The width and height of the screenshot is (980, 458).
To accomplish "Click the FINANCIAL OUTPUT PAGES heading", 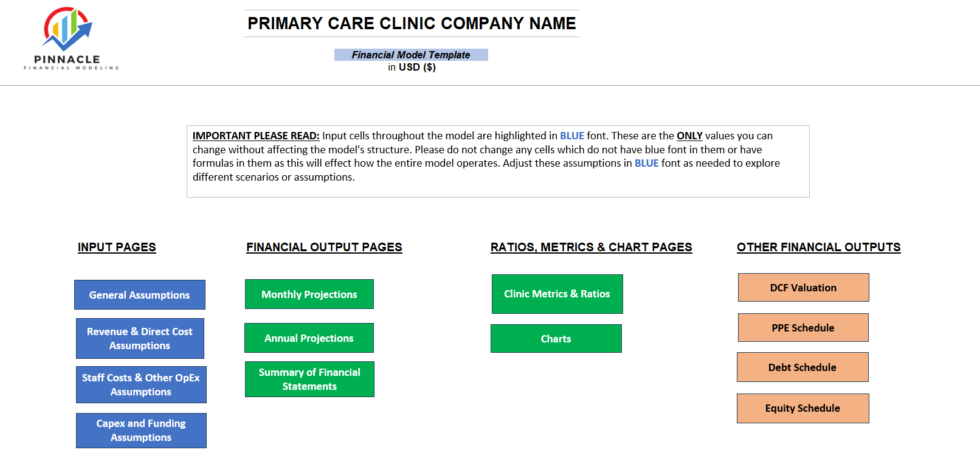I will [323, 247].
